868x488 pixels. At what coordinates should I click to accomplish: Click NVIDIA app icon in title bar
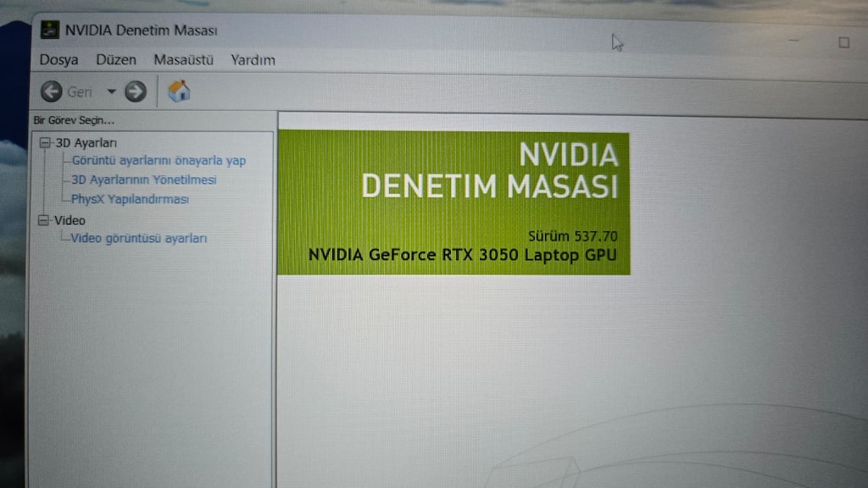click(50, 30)
